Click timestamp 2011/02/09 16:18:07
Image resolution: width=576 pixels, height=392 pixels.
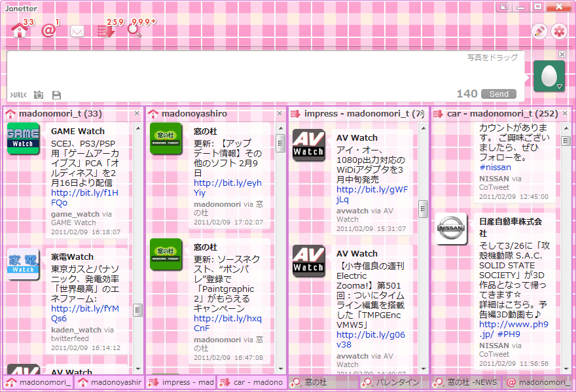click(86, 232)
